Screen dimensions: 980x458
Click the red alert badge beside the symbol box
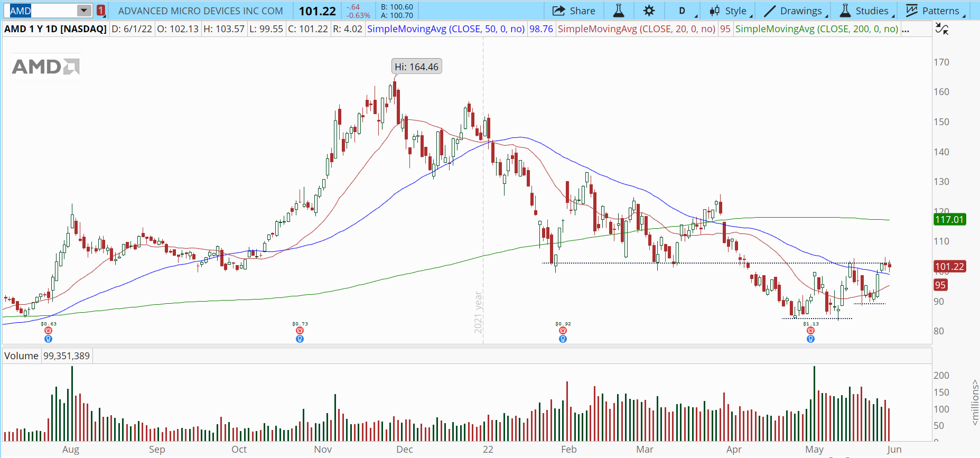[100, 11]
